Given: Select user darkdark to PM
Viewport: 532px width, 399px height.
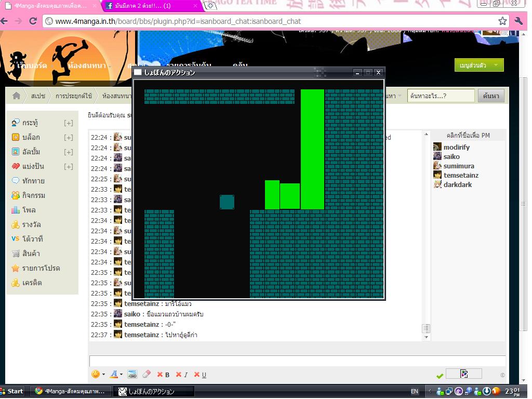Looking at the screenshot, I should click(457, 185).
